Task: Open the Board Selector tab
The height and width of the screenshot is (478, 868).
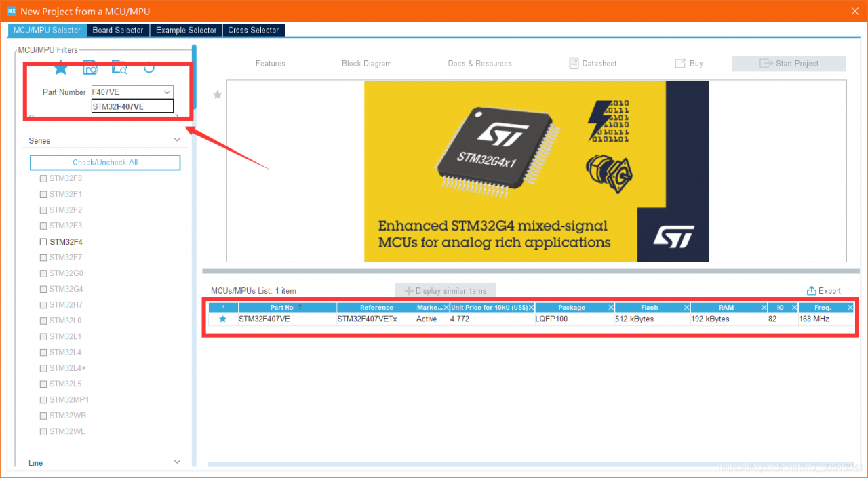Action: pyautogui.click(x=118, y=30)
